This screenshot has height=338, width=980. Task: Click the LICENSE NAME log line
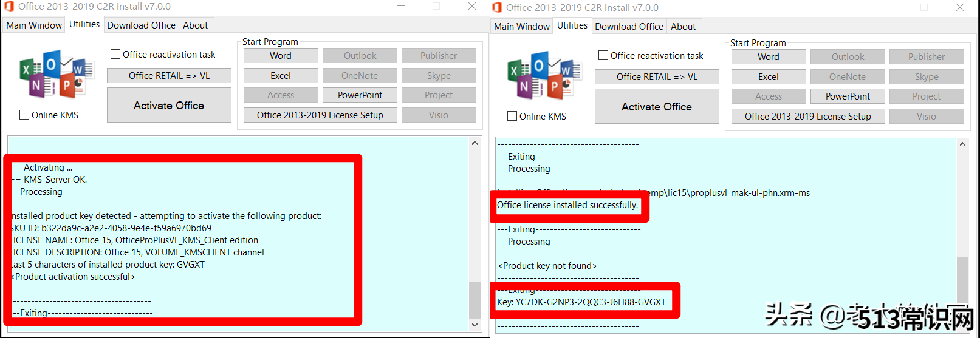click(135, 240)
